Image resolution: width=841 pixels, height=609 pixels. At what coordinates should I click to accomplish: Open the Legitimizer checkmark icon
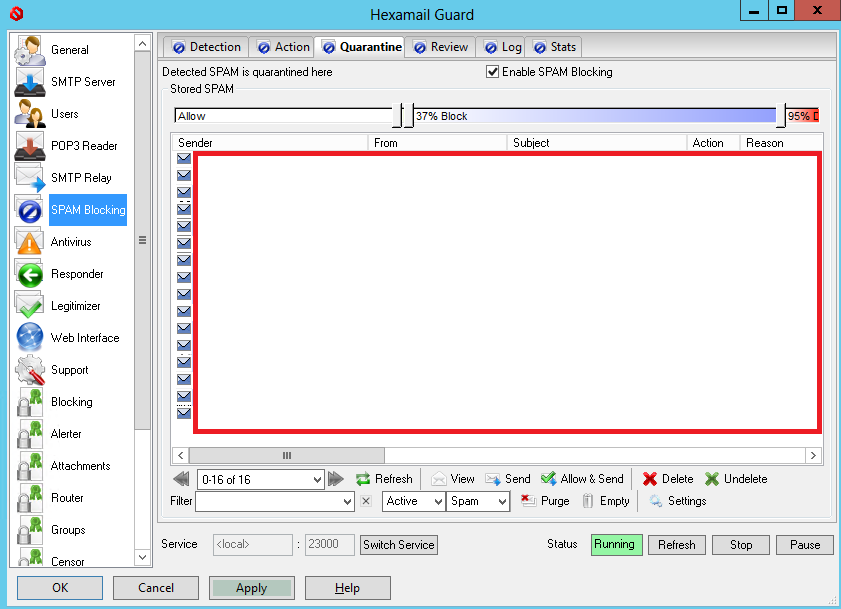(x=29, y=306)
